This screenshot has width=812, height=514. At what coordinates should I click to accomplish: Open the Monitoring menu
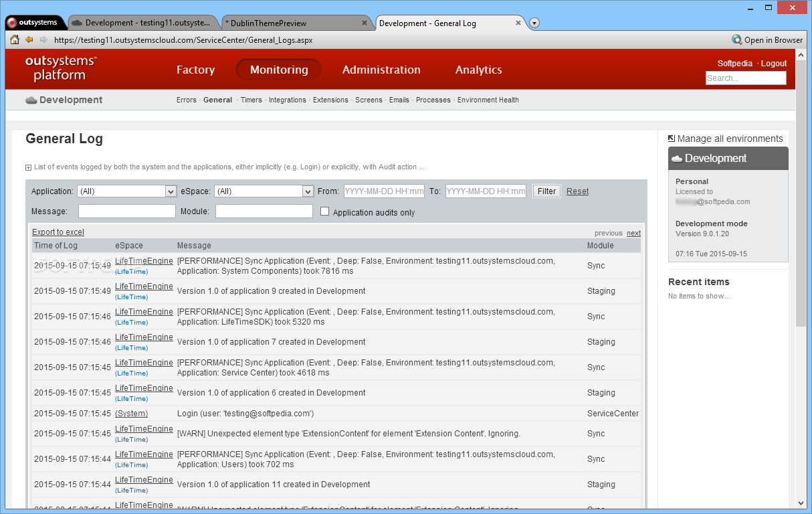279,70
